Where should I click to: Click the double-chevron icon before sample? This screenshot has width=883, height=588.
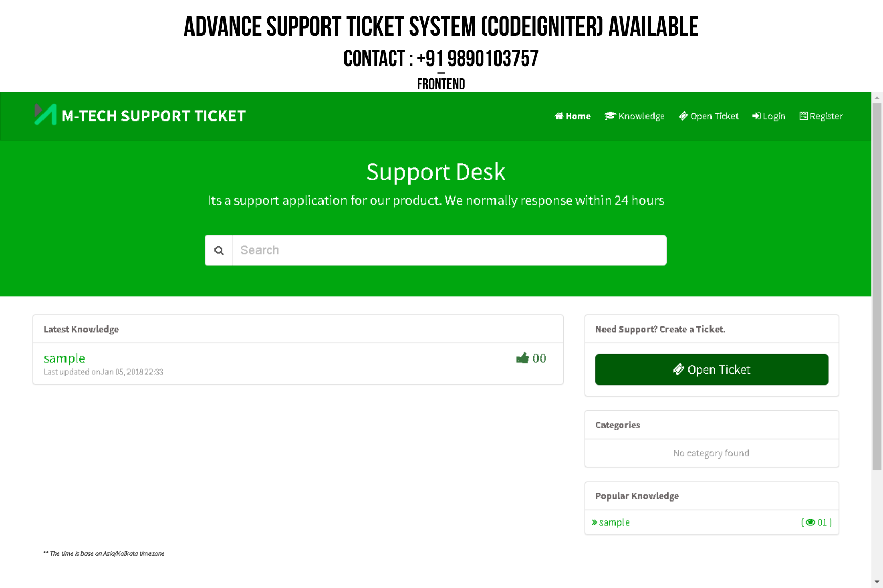point(594,522)
